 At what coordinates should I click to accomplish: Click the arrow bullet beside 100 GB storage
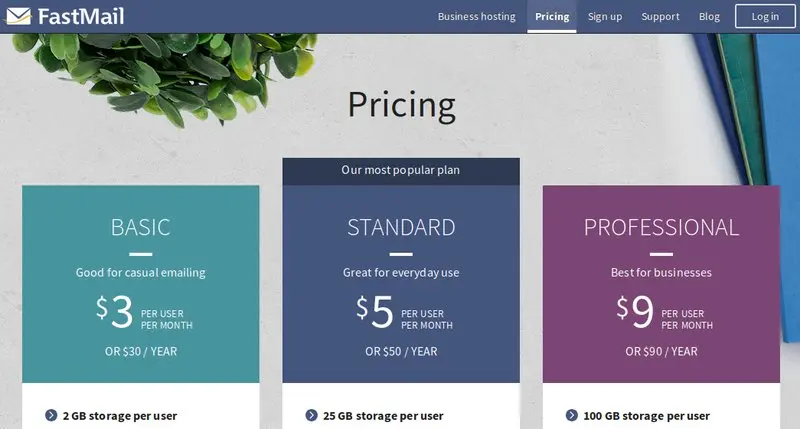[571, 415]
